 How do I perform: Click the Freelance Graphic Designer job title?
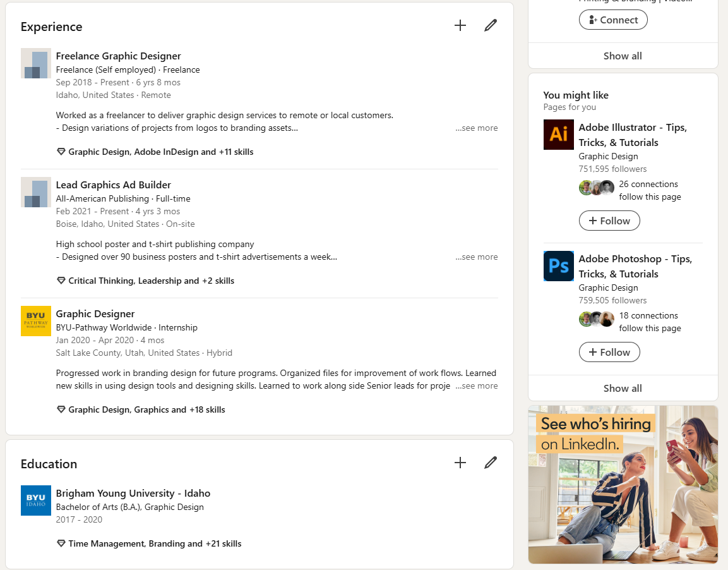click(119, 56)
